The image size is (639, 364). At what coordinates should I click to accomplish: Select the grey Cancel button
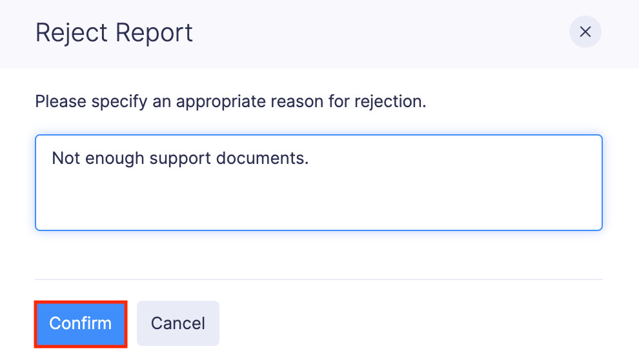pos(177,323)
